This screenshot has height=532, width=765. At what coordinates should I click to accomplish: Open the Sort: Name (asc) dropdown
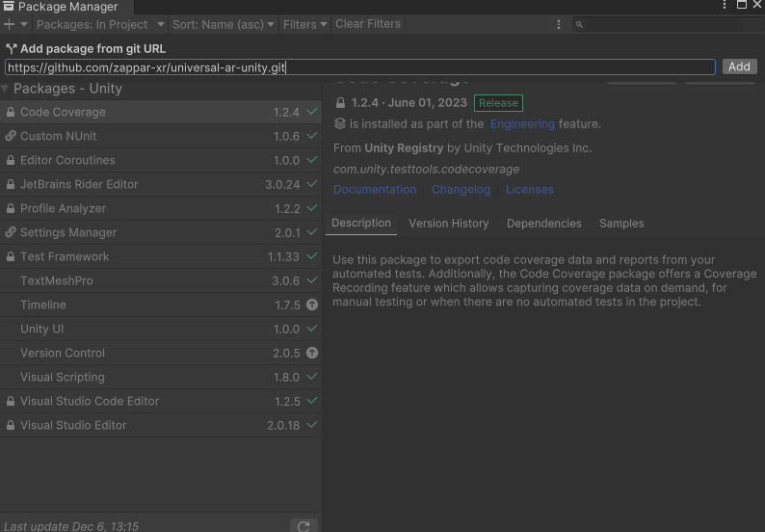[x=224, y=24]
